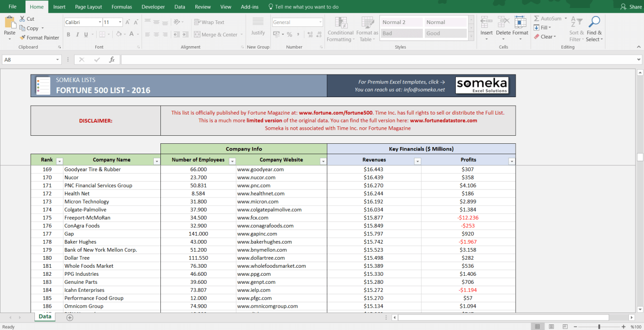Expand the Profits column filter dropdown
This screenshot has width=644, height=330.
[512, 161]
